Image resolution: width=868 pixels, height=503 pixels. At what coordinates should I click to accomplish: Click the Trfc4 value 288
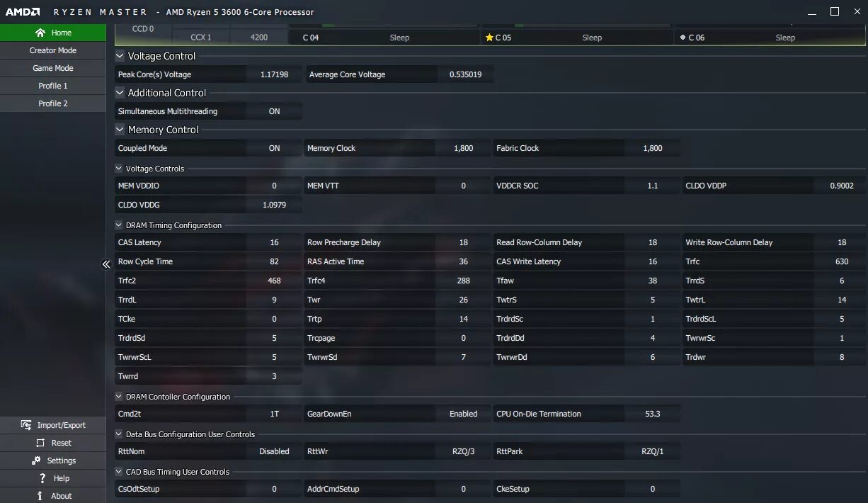pos(463,281)
